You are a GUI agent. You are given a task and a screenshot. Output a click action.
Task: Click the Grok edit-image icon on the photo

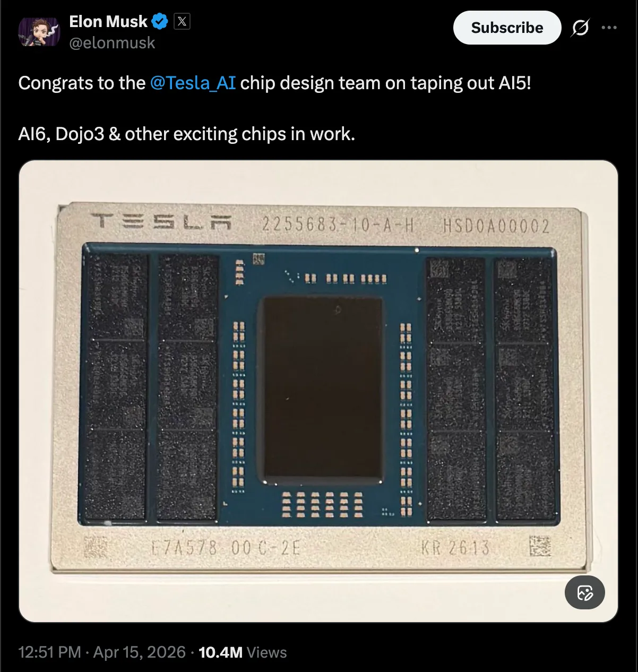(x=584, y=592)
